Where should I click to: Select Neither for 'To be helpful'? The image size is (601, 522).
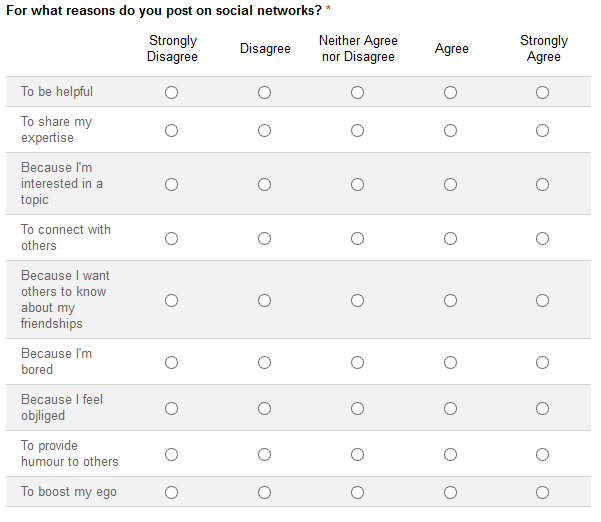[x=357, y=92]
